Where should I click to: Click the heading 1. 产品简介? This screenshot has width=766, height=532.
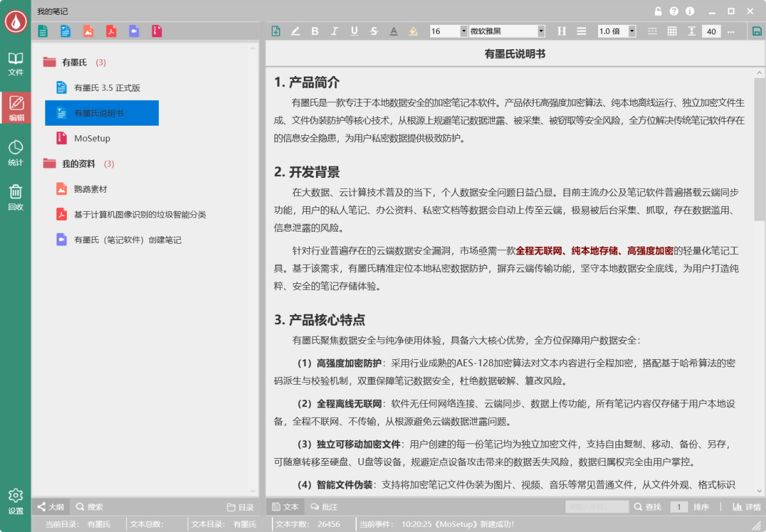click(x=307, y=82)
